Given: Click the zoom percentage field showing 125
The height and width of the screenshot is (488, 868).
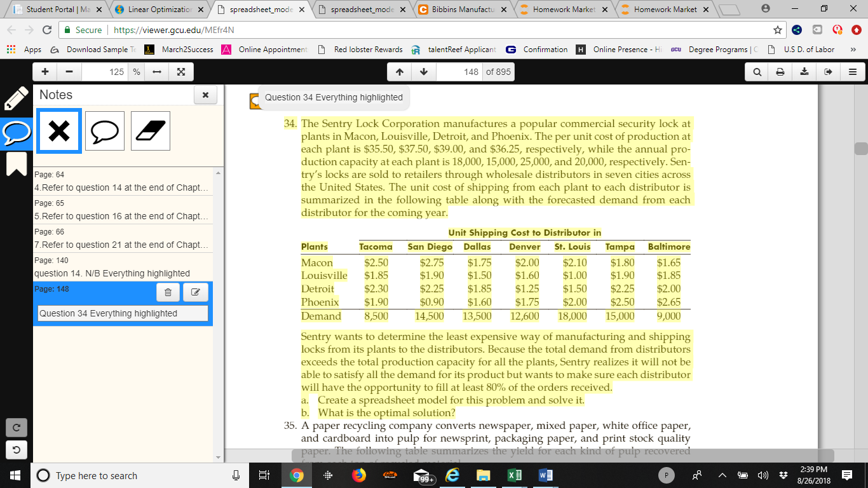Looking at the screenshot, I should point(105,72).
